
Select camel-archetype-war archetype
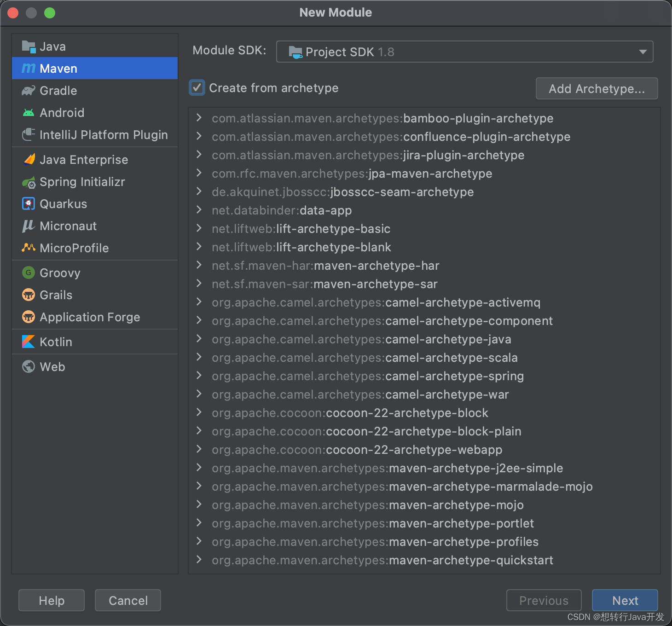pos(424,394)
